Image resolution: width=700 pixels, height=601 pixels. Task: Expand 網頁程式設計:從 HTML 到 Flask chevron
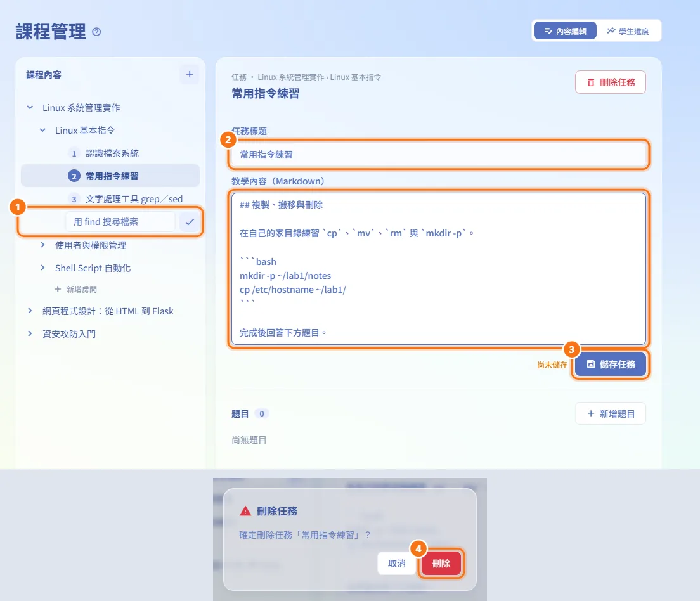pyautogui.click(x=30, y=311)
